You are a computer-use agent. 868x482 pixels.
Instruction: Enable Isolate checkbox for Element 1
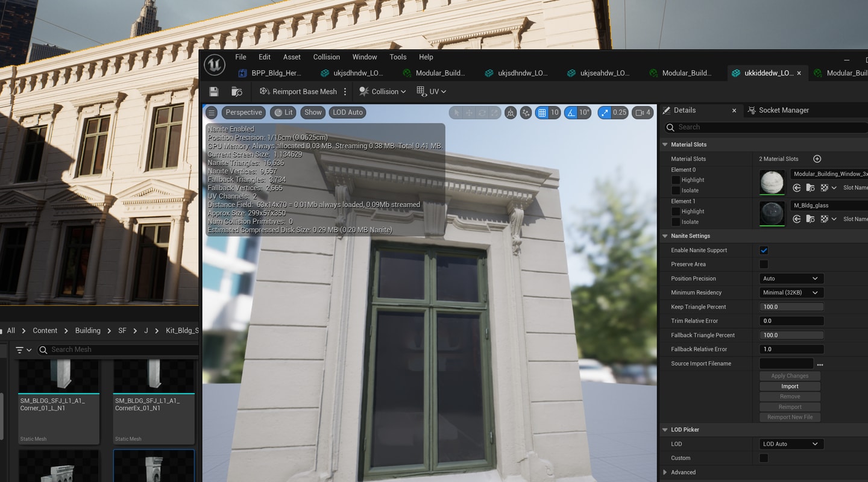676,222
